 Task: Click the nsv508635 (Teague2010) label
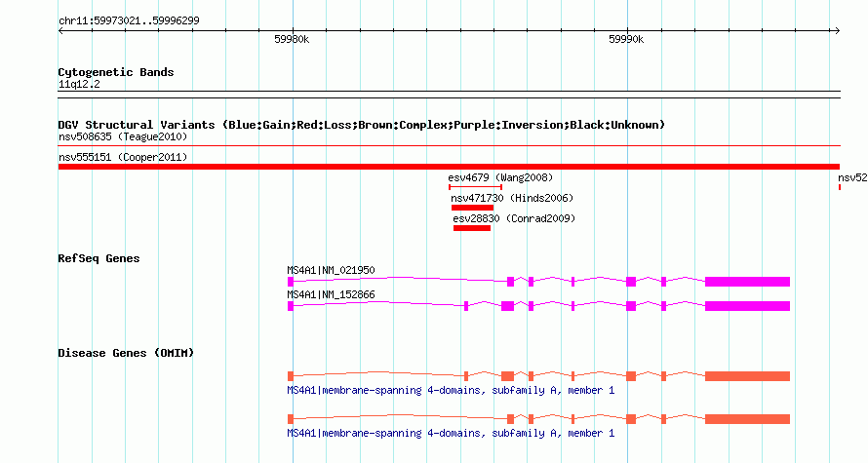[123, 136]
